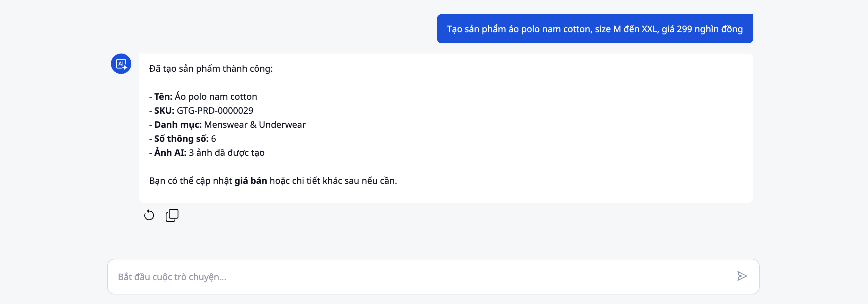Click the specification count value 6
868x304 pixels.
(x=213, y=139)
